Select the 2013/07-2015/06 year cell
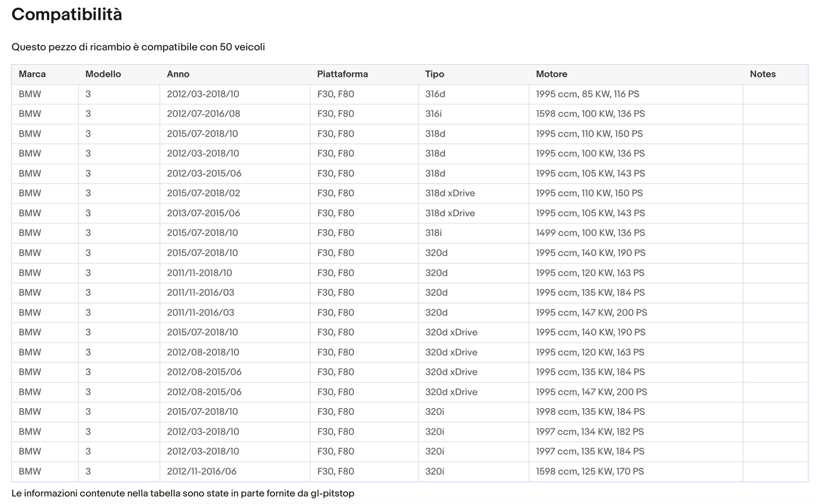816x504 pixels. pos(235,213)
